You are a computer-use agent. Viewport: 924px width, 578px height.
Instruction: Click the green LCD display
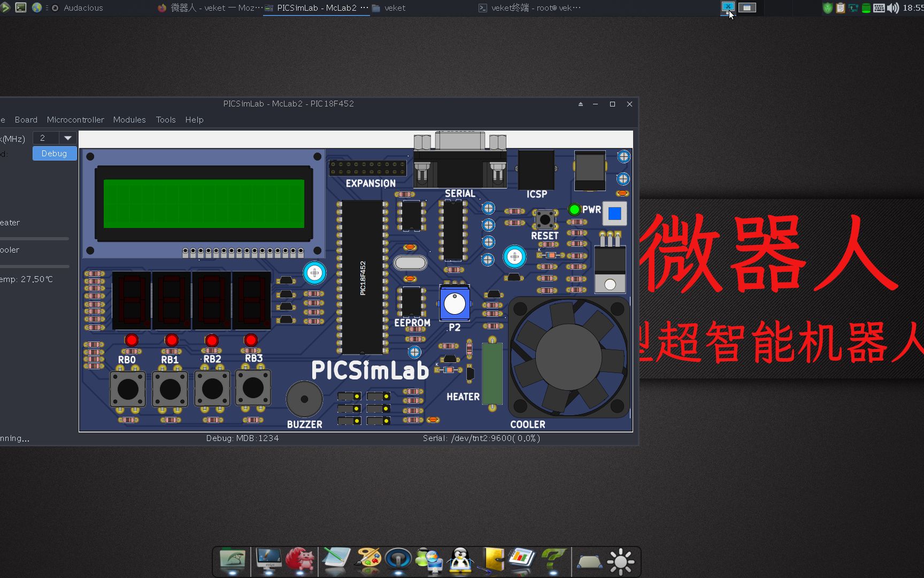point(204,203)
